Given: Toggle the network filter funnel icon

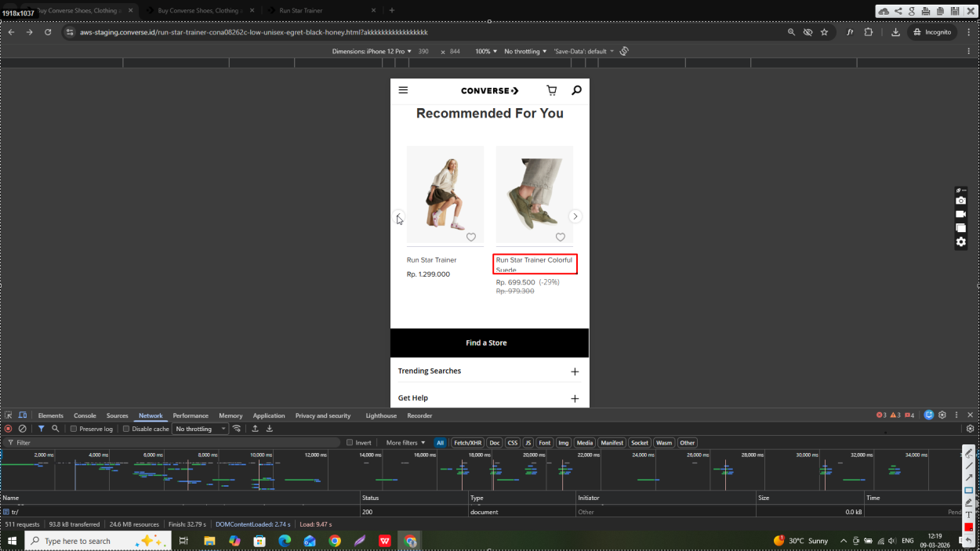Looking at the screenshot, I should pyautogui.click(x=42, y=429).
